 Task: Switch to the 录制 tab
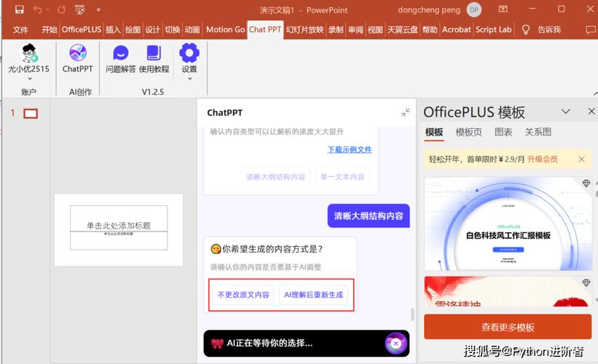(336, 30)
